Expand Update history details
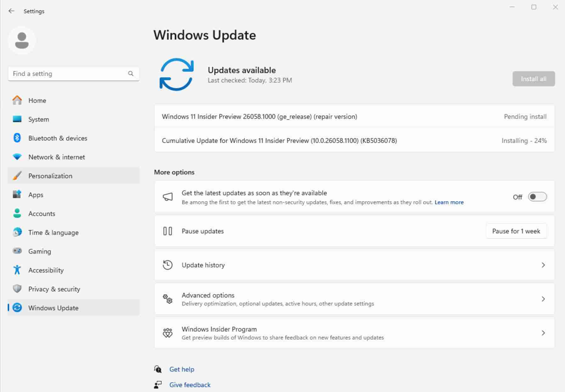 (x=543, y=265)
